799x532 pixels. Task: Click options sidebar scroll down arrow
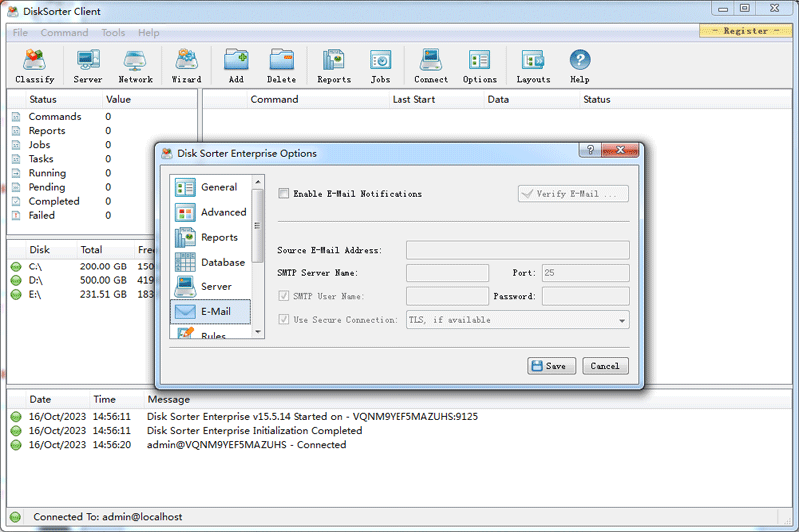click(258, 332)
